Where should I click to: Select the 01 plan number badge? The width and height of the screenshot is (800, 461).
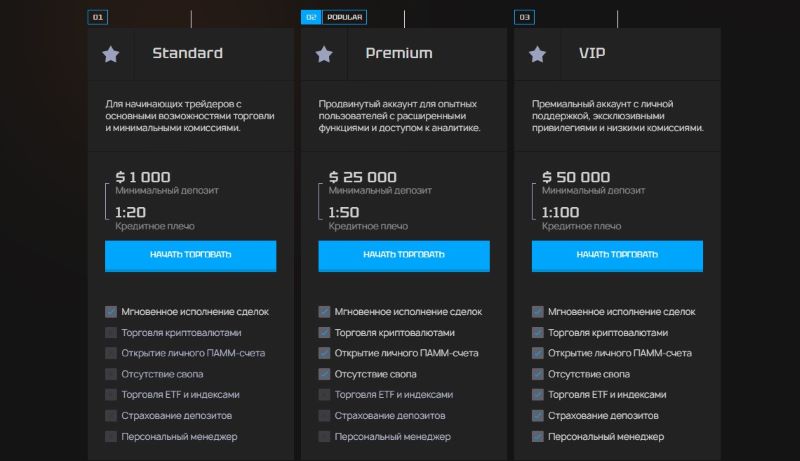pos(97,17)
